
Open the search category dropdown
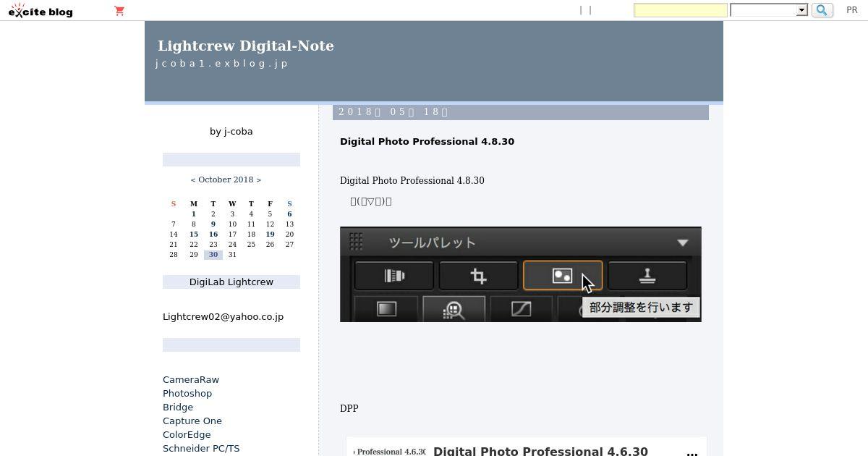768,10
